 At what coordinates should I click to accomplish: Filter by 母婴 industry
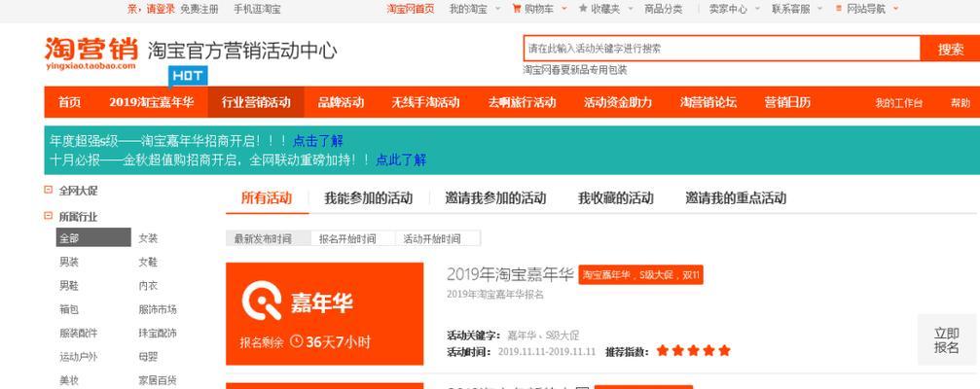[x=148, y=357]
